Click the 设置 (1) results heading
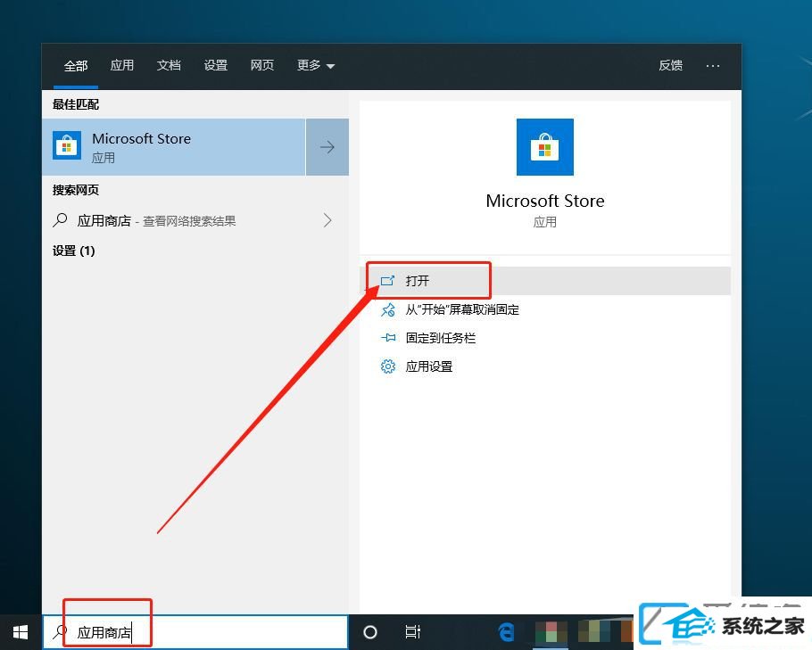The width and height of the screenshot is (812, 650). click(73, 251)
